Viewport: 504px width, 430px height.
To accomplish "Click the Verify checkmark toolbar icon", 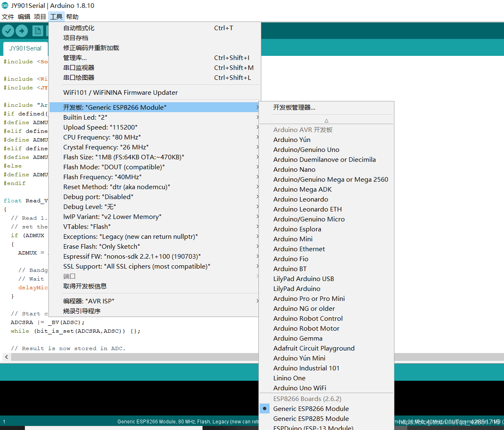I will 8,31.
